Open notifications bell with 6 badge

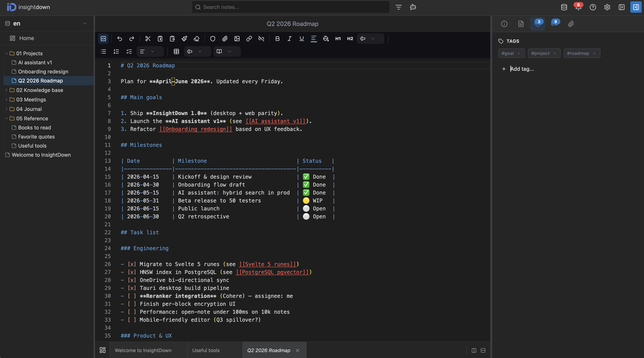pos(578,7)
